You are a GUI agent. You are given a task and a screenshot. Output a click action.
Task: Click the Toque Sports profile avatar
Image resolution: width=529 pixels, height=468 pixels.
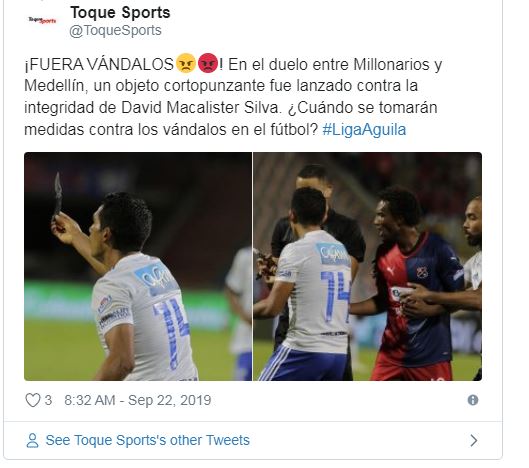[x=42, y=21]
